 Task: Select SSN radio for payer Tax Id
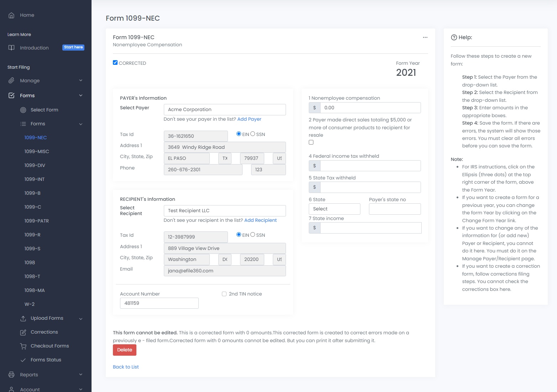[253, 134]
